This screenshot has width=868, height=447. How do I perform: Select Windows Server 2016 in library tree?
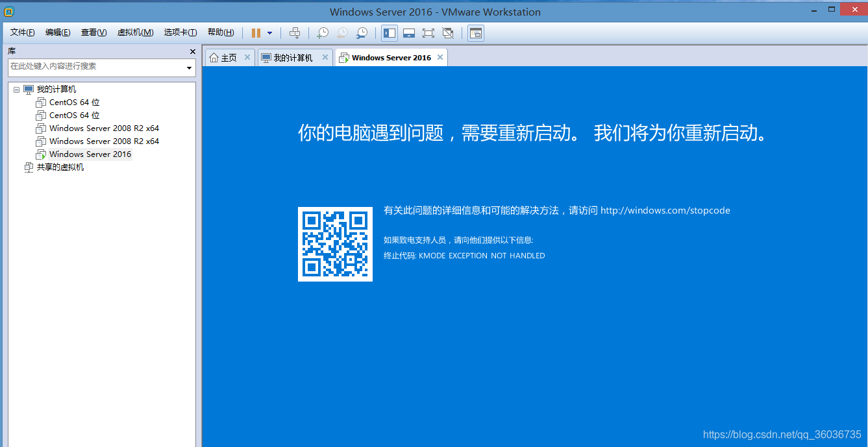coord(90,154)
